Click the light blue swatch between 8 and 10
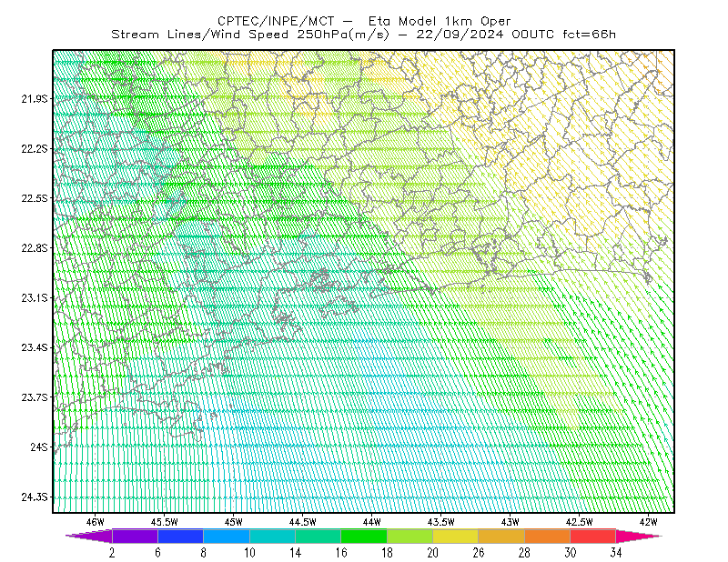 point(227,536)
